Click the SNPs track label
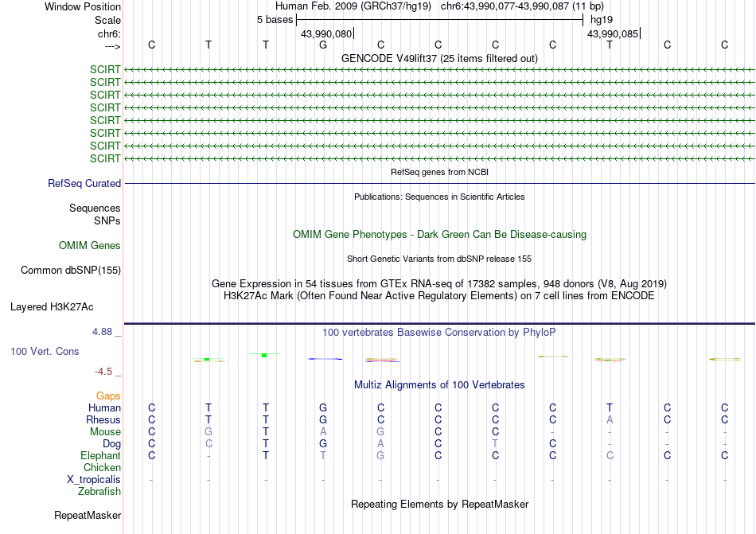Viewport: 756px width, 534px height. [x=107, y=220]
